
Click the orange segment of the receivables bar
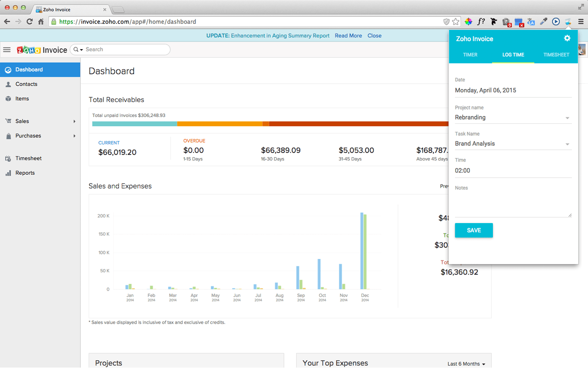(220, 124)
